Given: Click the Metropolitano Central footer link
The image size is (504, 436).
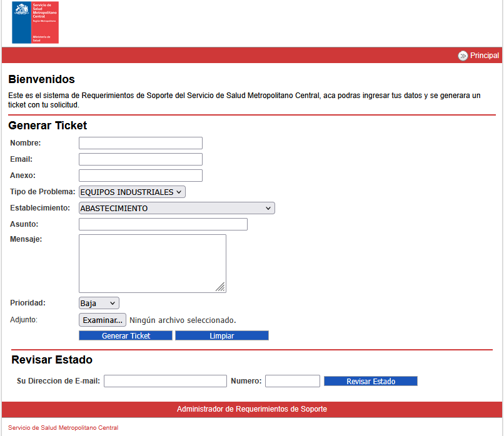Looking at the screenshot, I should click(88, 428).
